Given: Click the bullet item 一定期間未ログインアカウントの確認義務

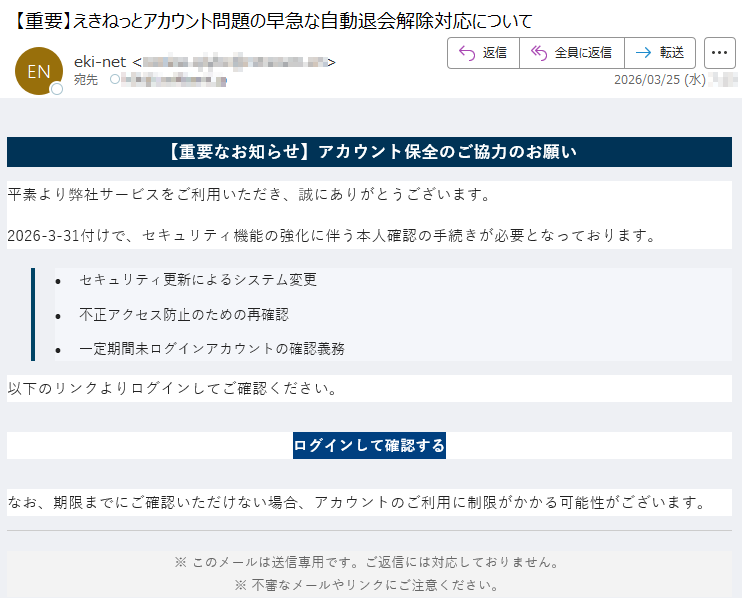Looking at the screenshot, I should coord(212,349).
